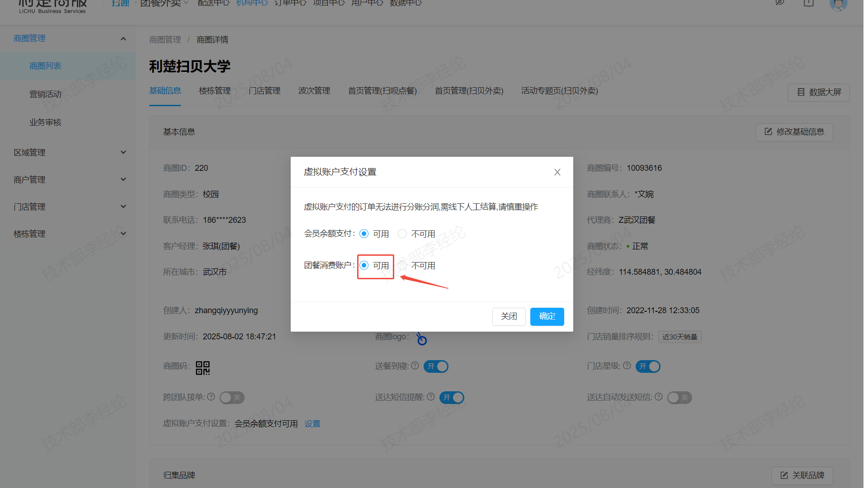This screenshot has width=868, height=488.
Task: Enable the 跨团队接单 switch
Action: coord(232,398)
